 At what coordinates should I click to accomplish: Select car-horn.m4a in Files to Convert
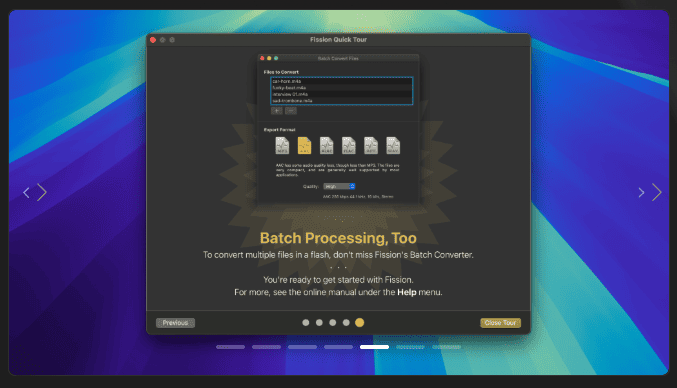tap(342, 81)
